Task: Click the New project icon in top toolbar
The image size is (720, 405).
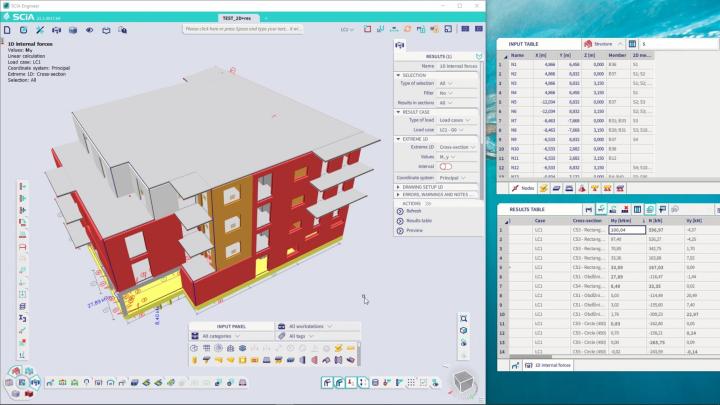Action: tap(7, 30)
